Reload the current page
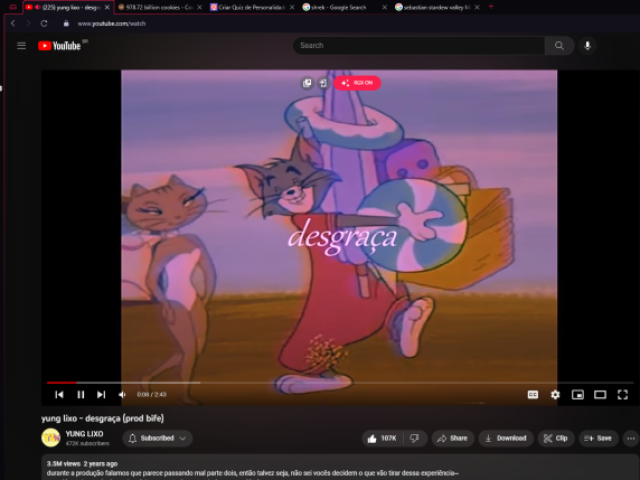Viewport: 640px width, 480px height. (44, 23)
